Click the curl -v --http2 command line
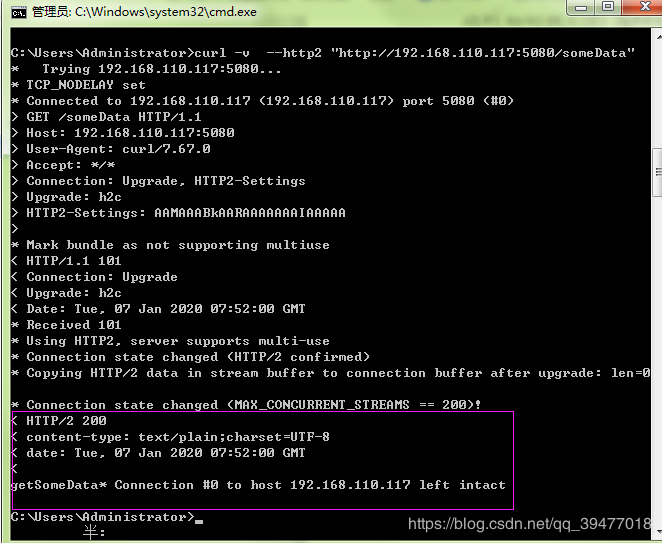662x543 pixels. [323, 53]
